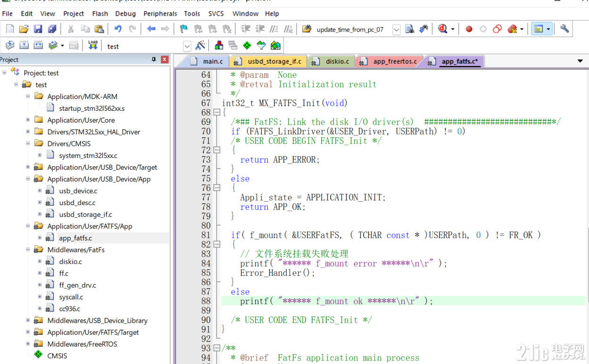Open the Peripherals menu

pyautogui.click(x=160, y=14)
